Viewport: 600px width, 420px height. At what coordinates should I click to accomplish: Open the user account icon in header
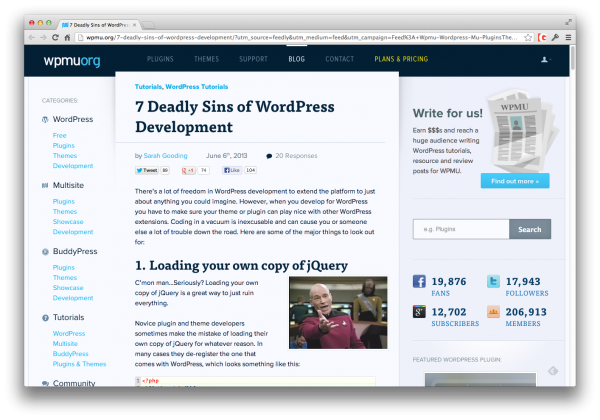coord(545,60)
